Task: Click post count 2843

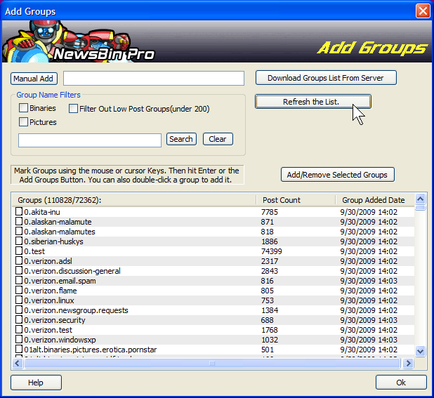Action: [x=269, y=271]
